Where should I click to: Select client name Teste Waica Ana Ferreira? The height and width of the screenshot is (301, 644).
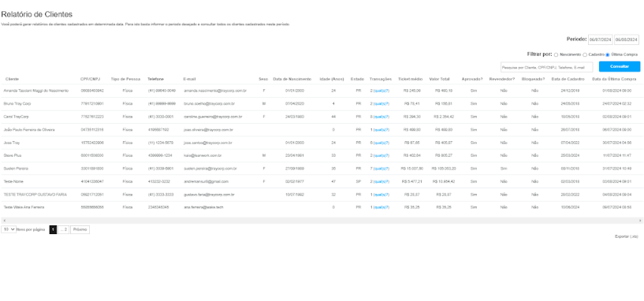pos(24,207)
